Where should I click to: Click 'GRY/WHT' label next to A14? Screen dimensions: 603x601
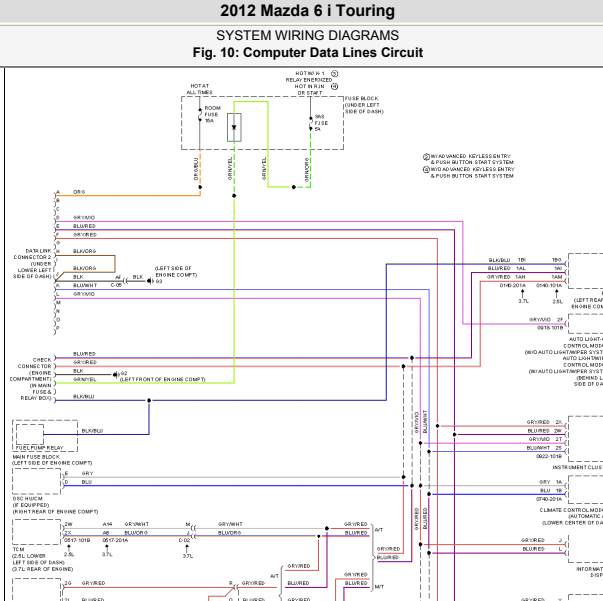pos(137,524)
